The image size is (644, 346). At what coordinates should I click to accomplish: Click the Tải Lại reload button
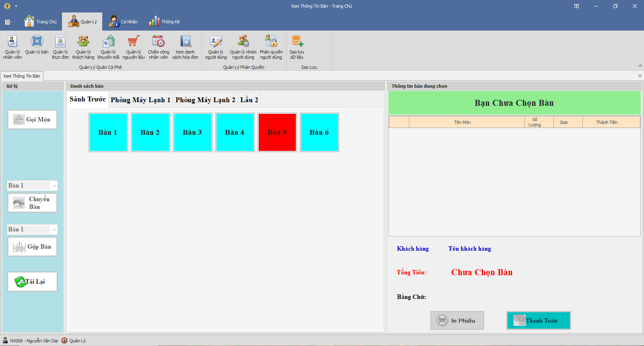(x=32, y=282)
